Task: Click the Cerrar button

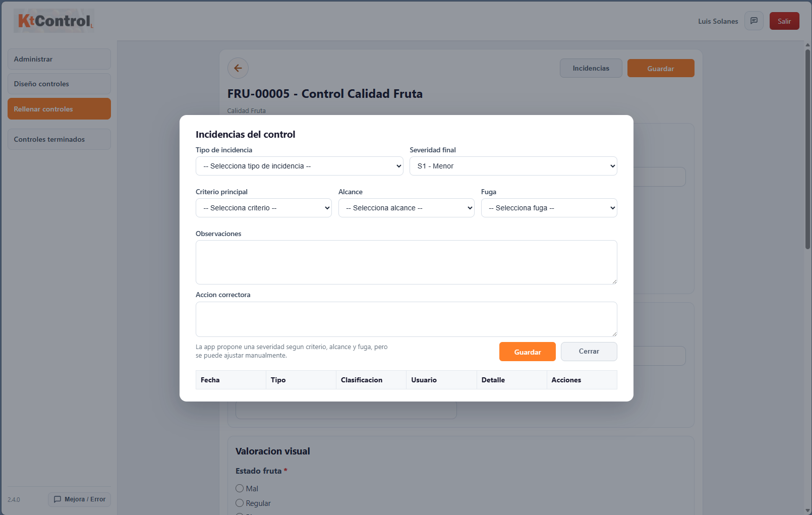Action: tap(589, 352)
